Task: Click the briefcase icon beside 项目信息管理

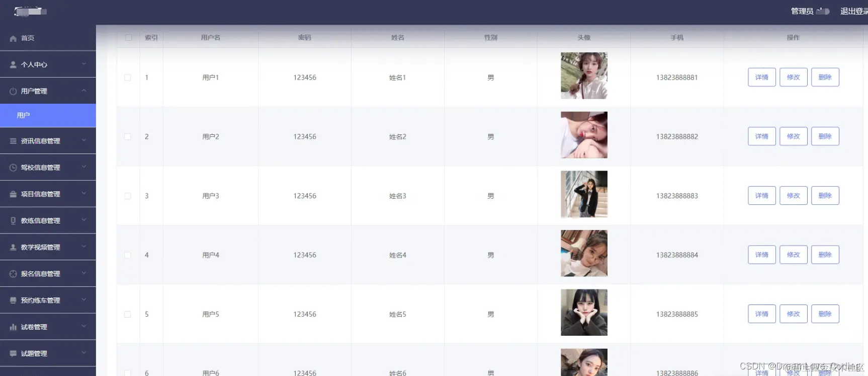Action: click(13, 194)
